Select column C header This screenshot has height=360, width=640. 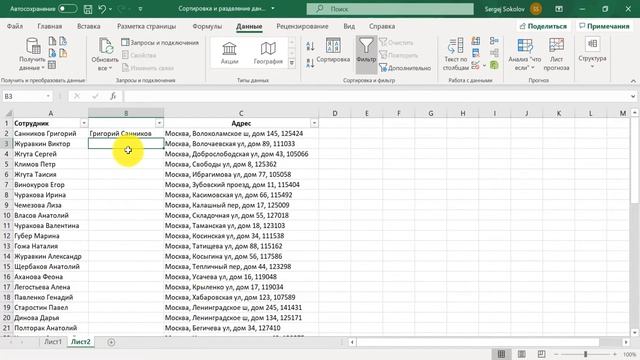click(x=241, y=113)
